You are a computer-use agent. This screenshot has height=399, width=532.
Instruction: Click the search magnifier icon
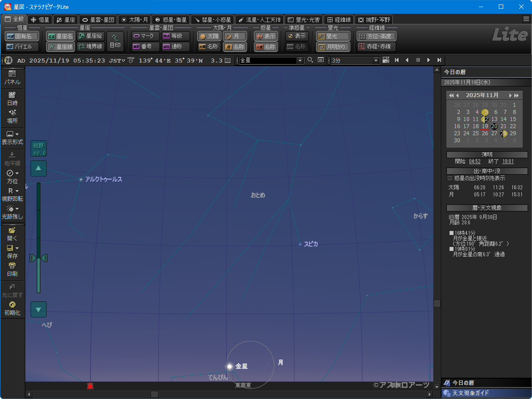click(310, 60)
